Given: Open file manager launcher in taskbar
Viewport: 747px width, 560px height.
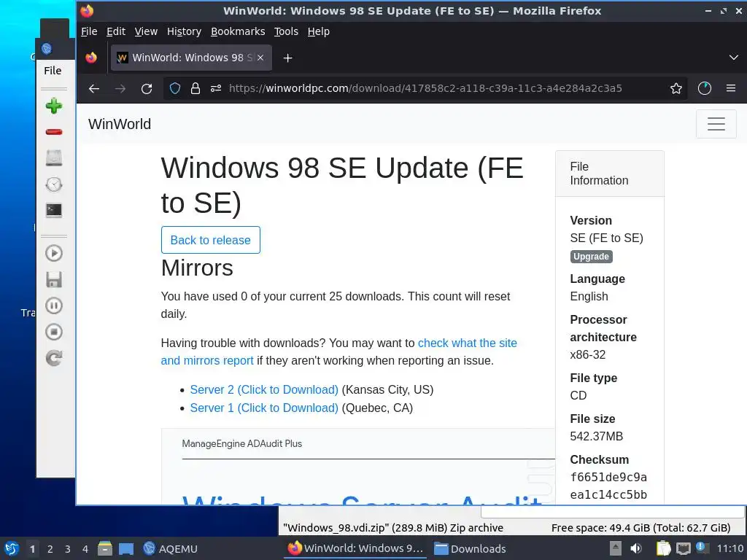Looking at the screenshot, I should pyautogui.click(x=105, y=548).
